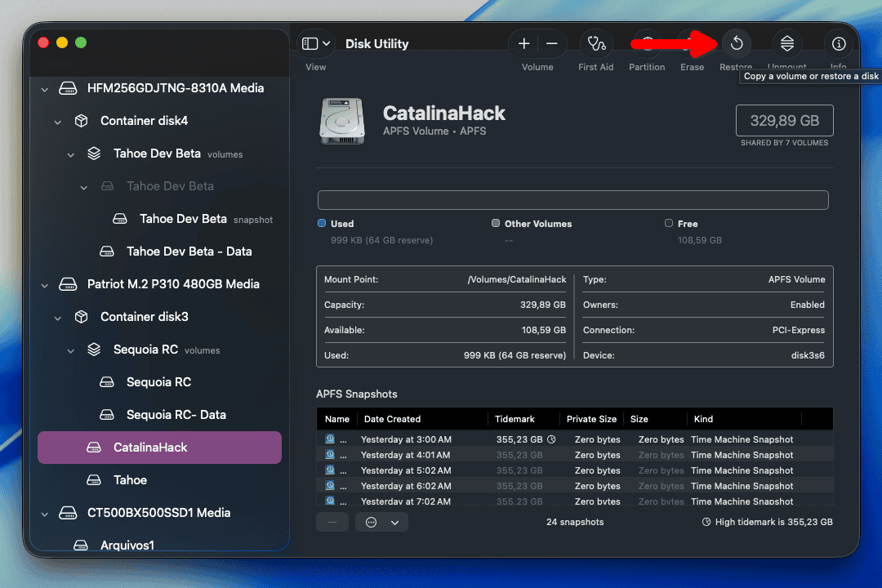Select Tahoe Dev Beta - Data volume
882x588 pixels.
pos(189,252)
